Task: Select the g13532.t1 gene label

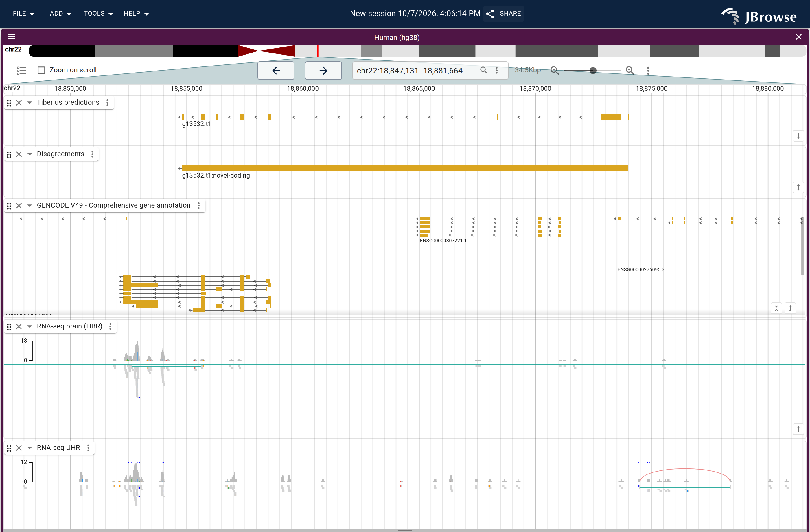Action: pos(196,124)
